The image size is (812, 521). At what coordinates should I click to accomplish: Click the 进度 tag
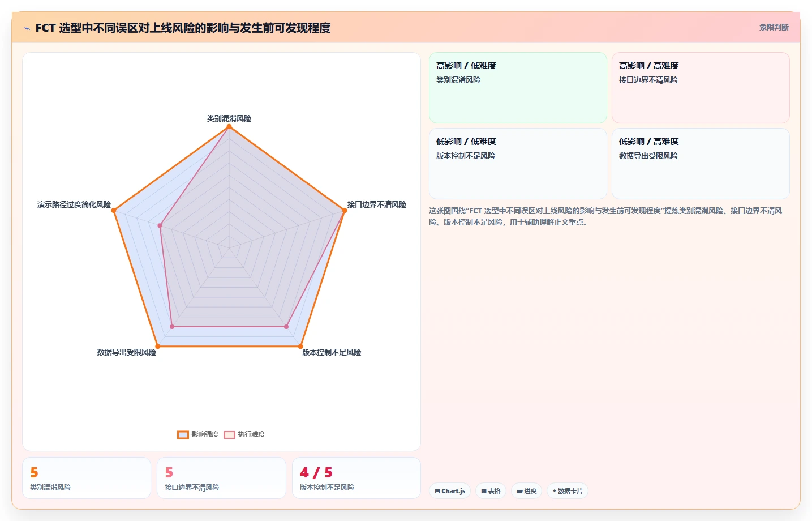click(527, 491)
